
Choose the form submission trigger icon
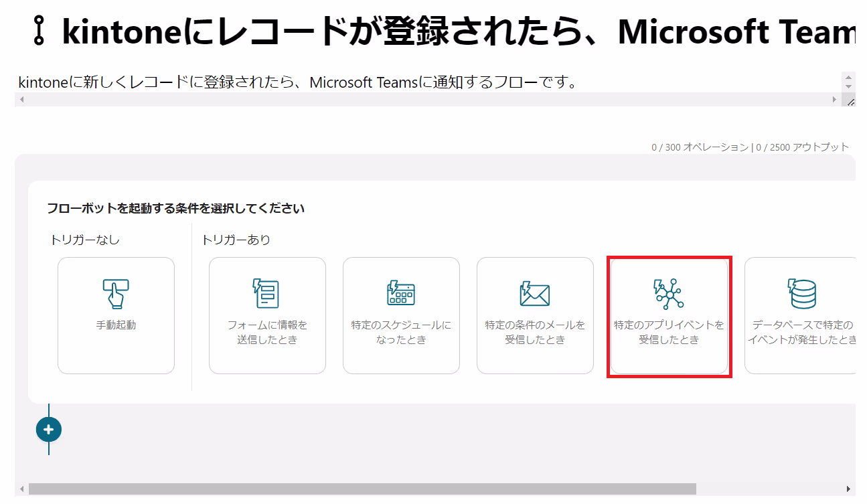tap(266, 293)
